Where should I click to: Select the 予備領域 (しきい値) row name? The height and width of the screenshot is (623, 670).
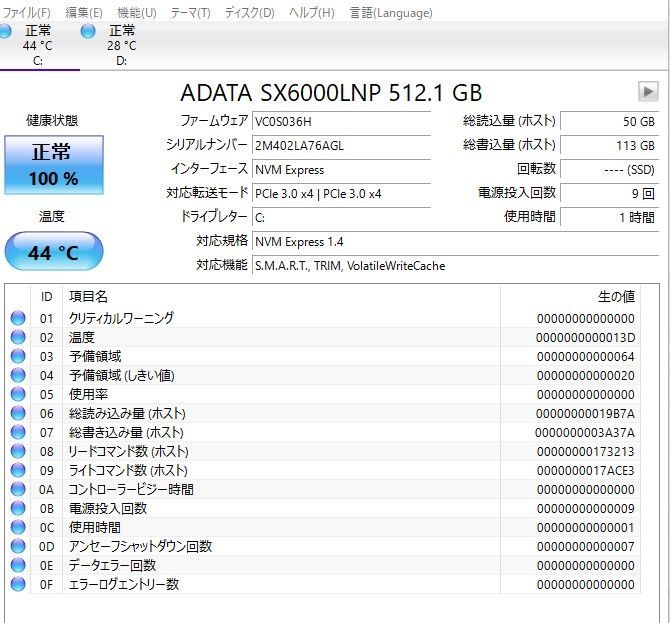(x=122, y=375)
